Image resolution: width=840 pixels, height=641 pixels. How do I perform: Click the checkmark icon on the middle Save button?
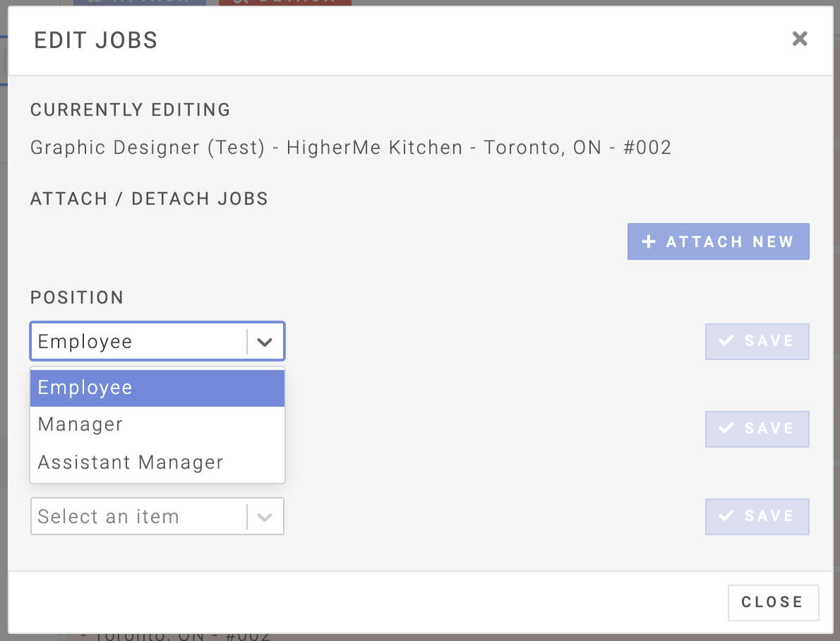[726, 429]
